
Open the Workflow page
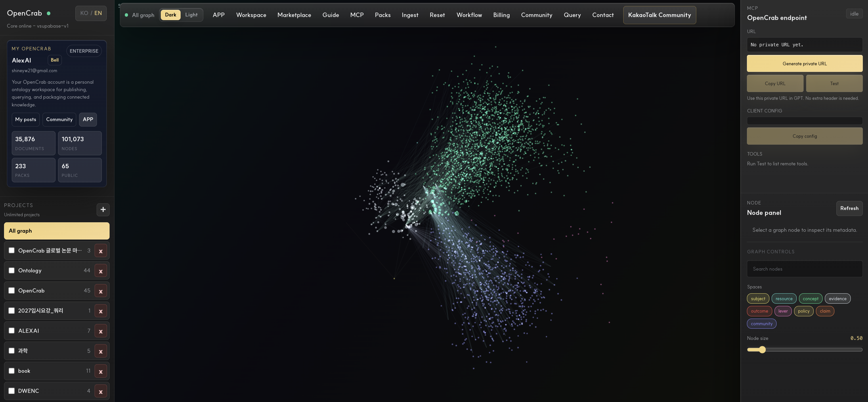click(469, 15)
